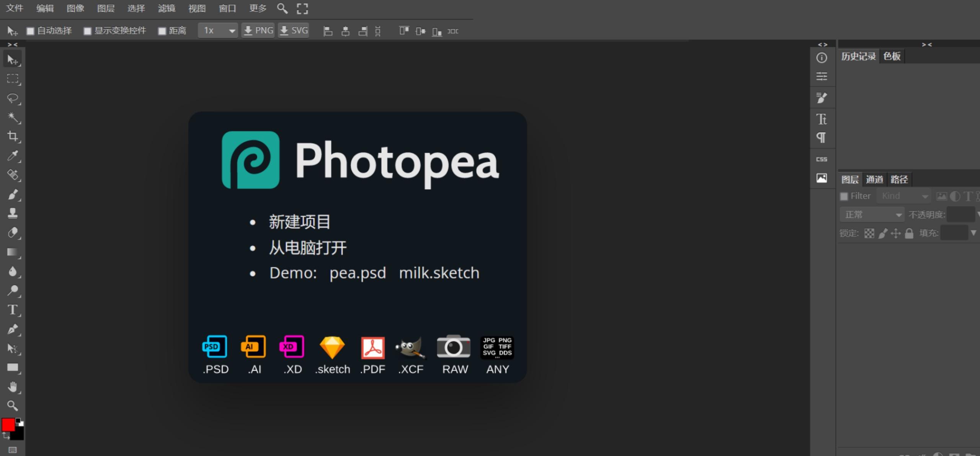
Task: Toggle lock image pixels brush
Action: tap(883, 233)
